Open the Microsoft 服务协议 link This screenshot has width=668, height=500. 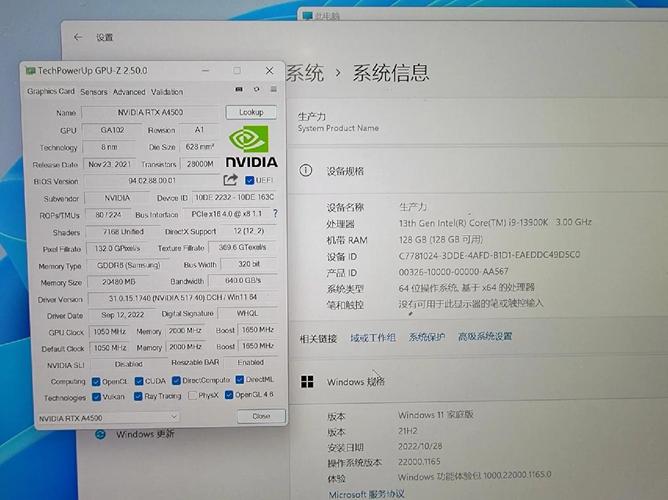[367, 494]
